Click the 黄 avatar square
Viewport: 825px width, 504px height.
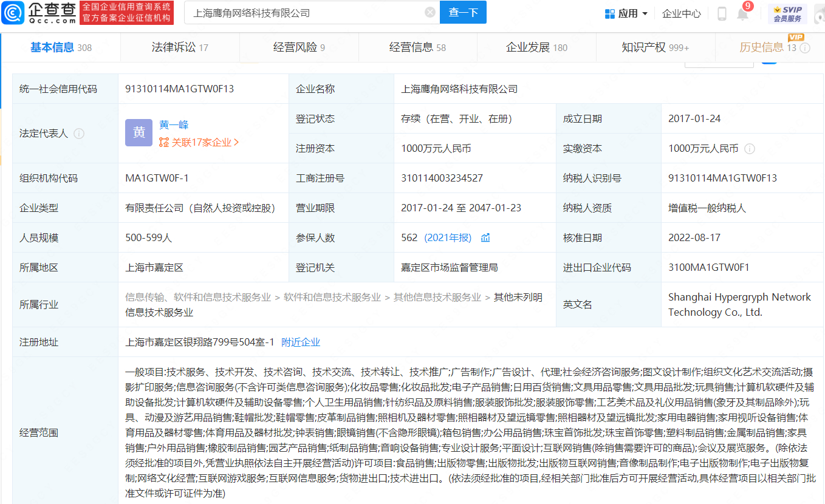(139, 133)
